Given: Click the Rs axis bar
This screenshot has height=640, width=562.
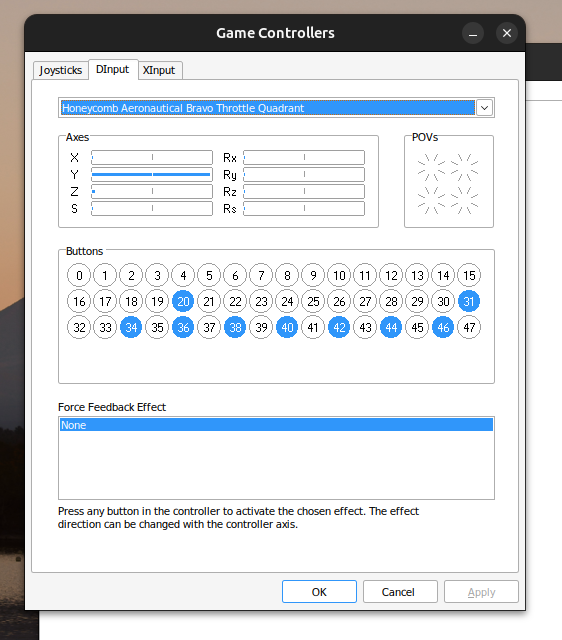Looking at the screenshot, I should 304,209.
